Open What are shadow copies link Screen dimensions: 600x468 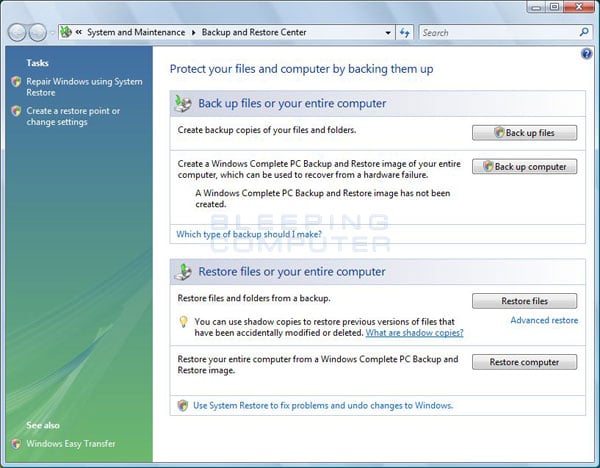point(414,333)
